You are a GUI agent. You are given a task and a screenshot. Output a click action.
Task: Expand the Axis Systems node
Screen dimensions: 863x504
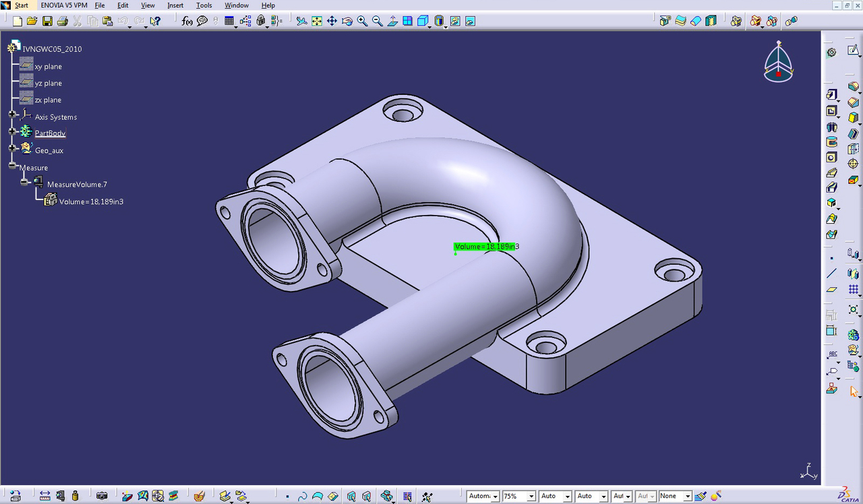click(12, 114)
